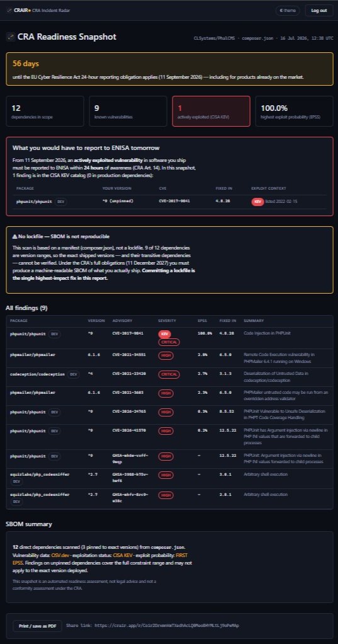The width and height of the screenshot is (338, 644).
Task: Select the known vulnerabilities stat card
Action: (x=128, y=111)
